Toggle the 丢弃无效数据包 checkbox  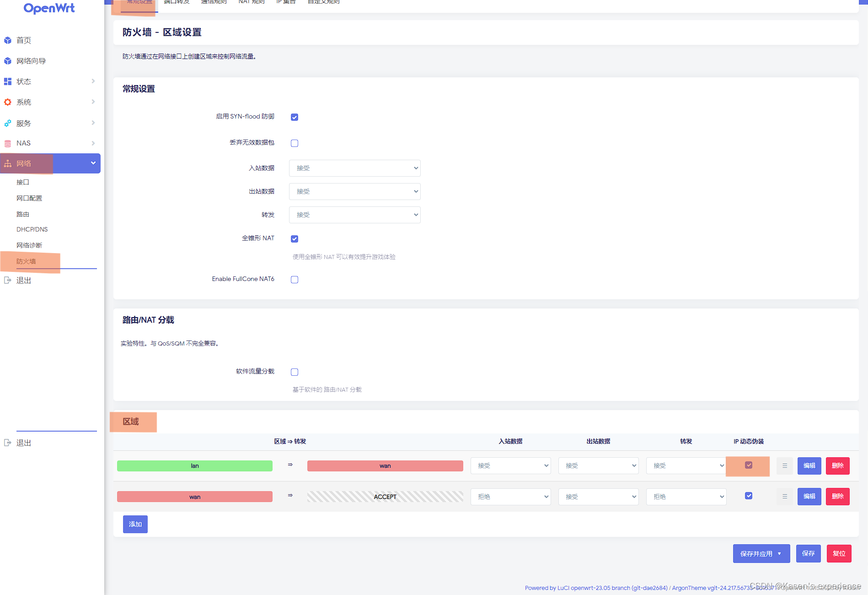[x=295, y=143]
